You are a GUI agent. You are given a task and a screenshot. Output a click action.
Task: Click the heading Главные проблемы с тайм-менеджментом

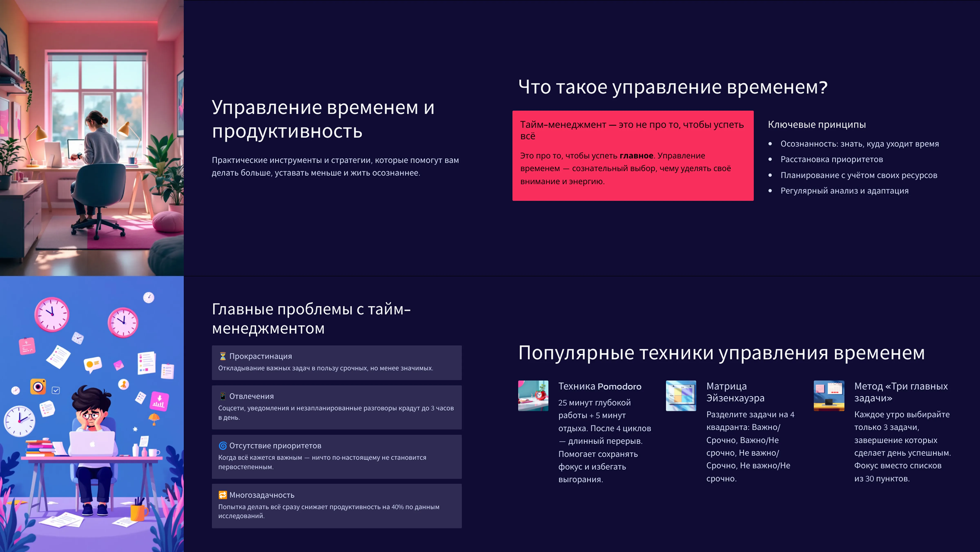(x=311, y=319)
